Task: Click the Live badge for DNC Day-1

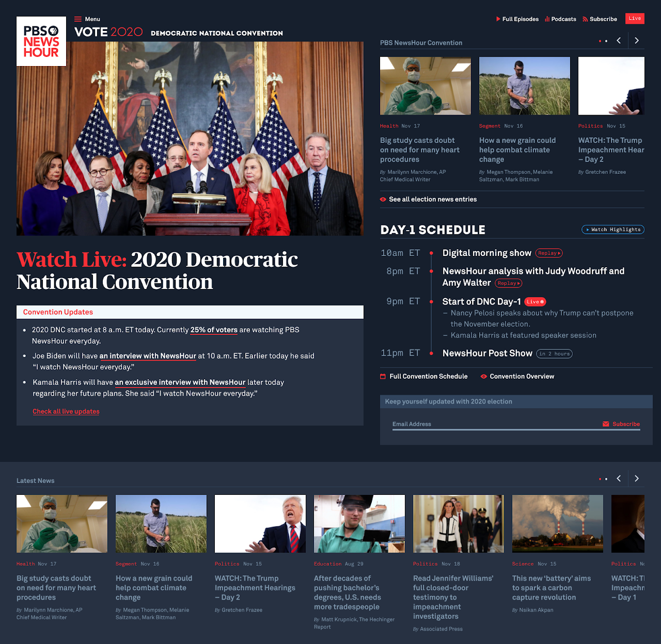Action: [x=535, y=302]
